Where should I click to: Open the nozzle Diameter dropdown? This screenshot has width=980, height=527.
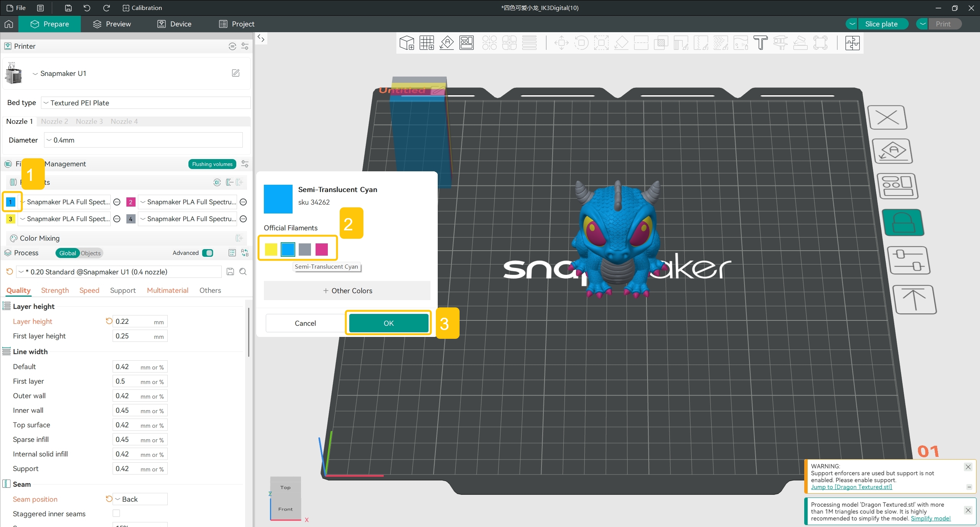coord(143,140)
